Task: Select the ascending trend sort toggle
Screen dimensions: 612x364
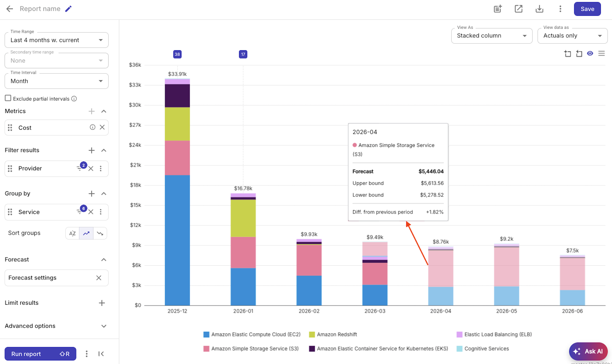Action: tap(86, 233)
